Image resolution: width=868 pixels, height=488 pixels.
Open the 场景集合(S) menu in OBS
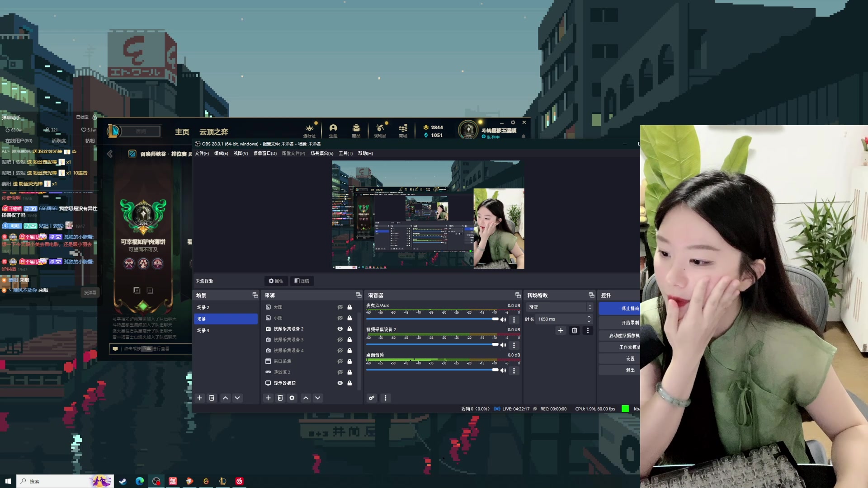[x=322, y=154]
